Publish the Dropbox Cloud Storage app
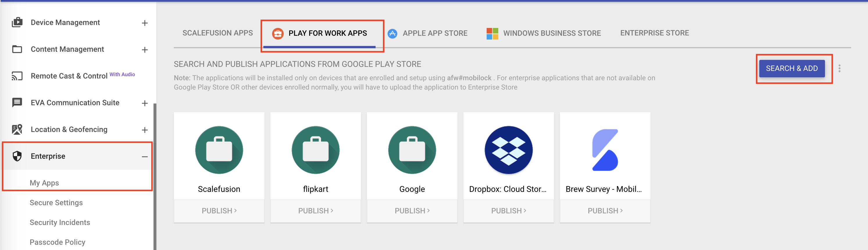The width and height of the screenshot is (868, 250). pyautogui.click(x=508, y=210)
